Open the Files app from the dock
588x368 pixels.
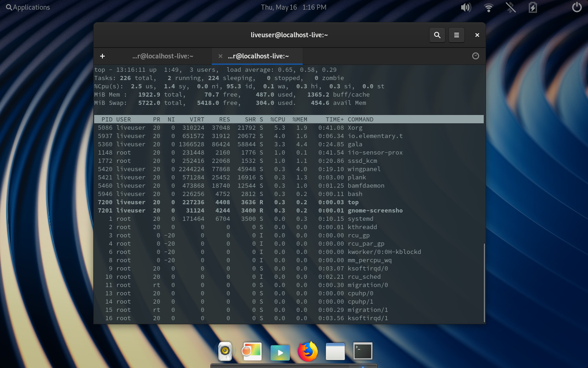coord(335,351)
